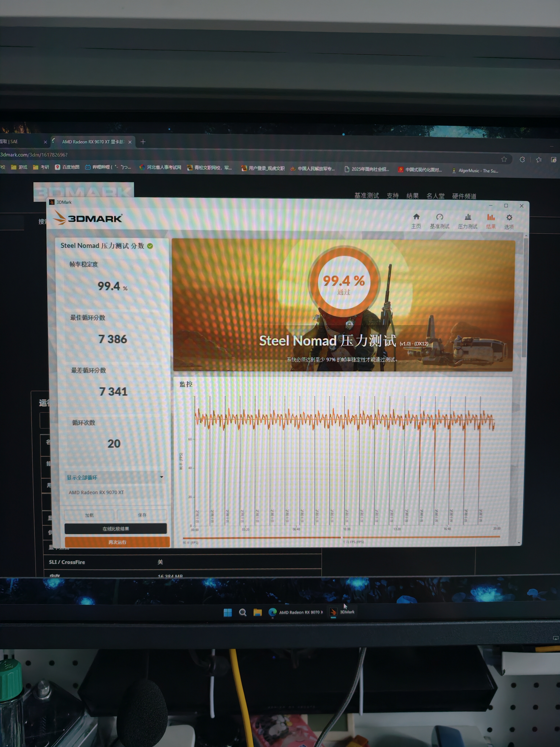The height and width of the screenshot is (747, 560).
Task: Click the Steel Nomad 压力测试 banner image
Action: pyautogui.click(x=343, y=306)
